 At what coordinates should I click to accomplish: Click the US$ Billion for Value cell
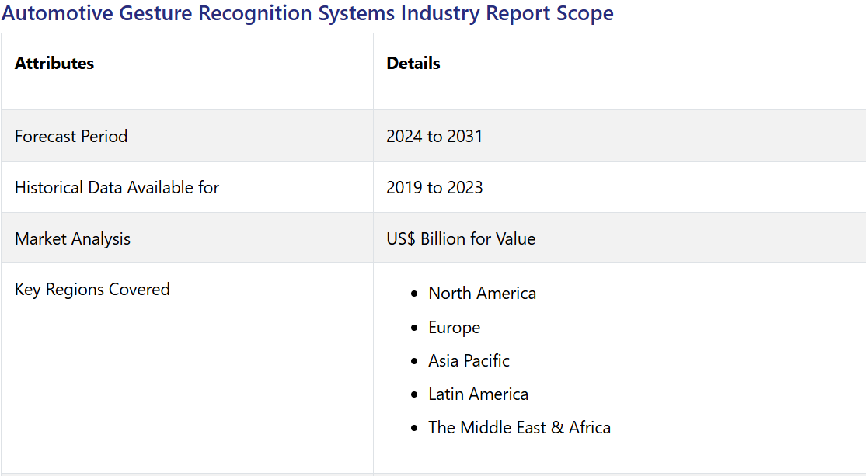461,239
